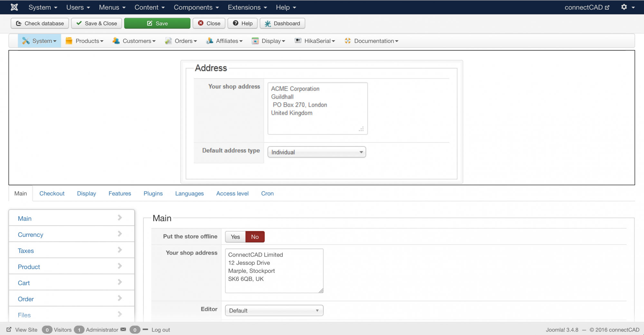Expand the Currency sidebar section
Image resolution: width=644 pixels, height=335 pixels.
[x=71, y=234]
